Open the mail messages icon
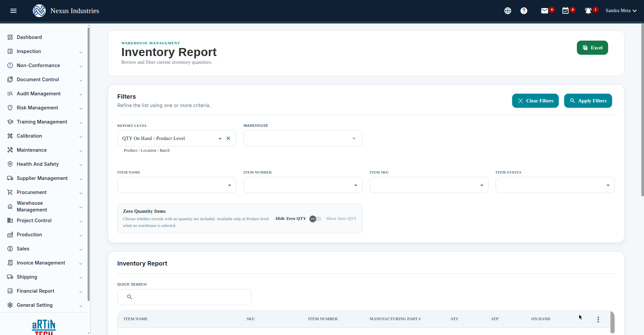 (x=545, y=11)
